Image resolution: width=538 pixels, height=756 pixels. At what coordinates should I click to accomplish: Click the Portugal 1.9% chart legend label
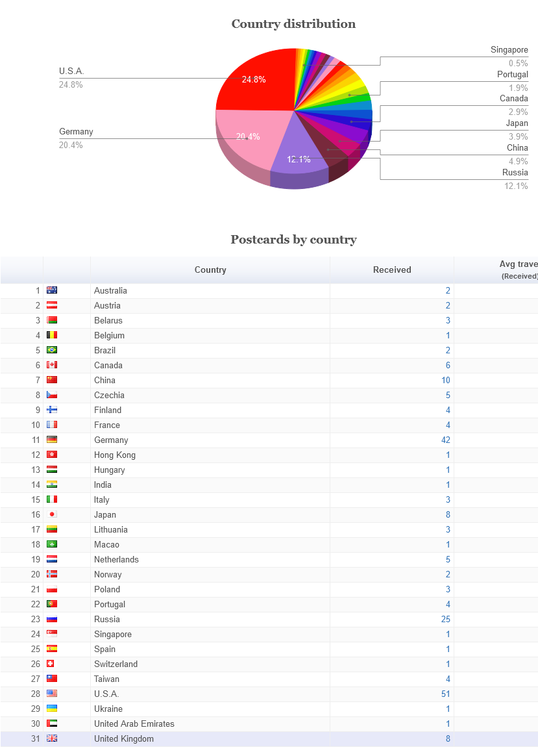pos(513,81)
